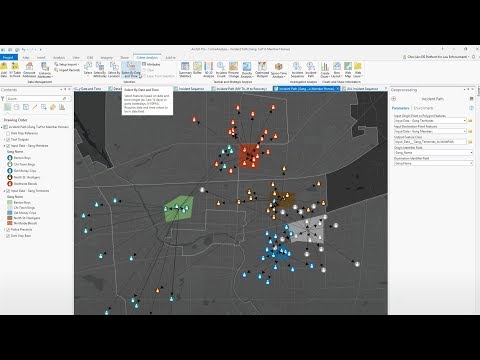This screenshot has width=480, height=360.
Task: Toggle Input Data - Gang Territories layer visibility
Action: click(x=8, y=191)
